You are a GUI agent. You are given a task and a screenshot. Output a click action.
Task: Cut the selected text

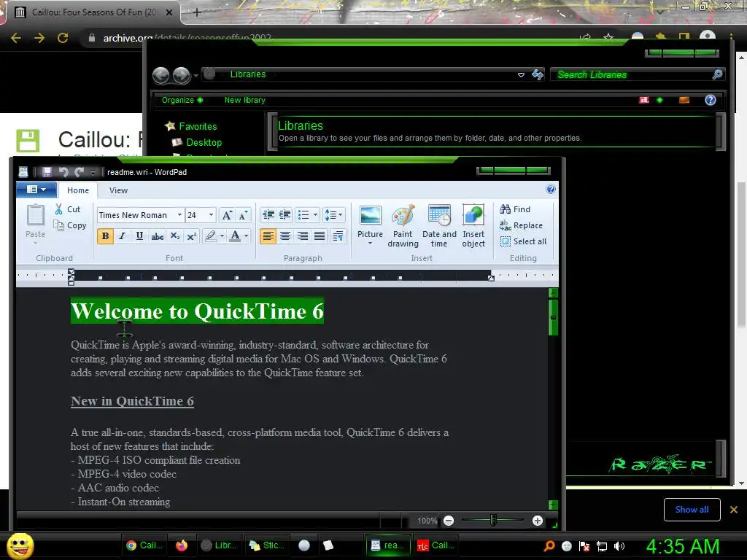point(68,209)
